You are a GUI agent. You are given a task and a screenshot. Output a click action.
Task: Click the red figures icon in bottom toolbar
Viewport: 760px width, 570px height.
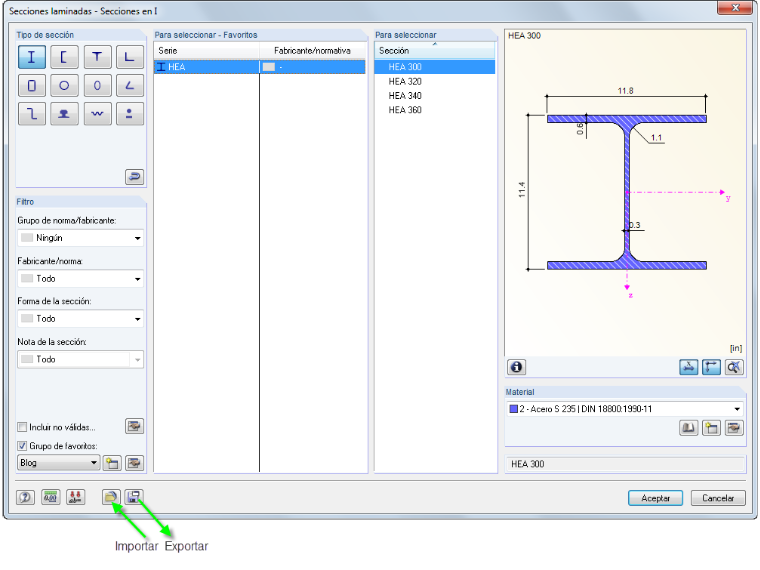[x=75, y=497]
